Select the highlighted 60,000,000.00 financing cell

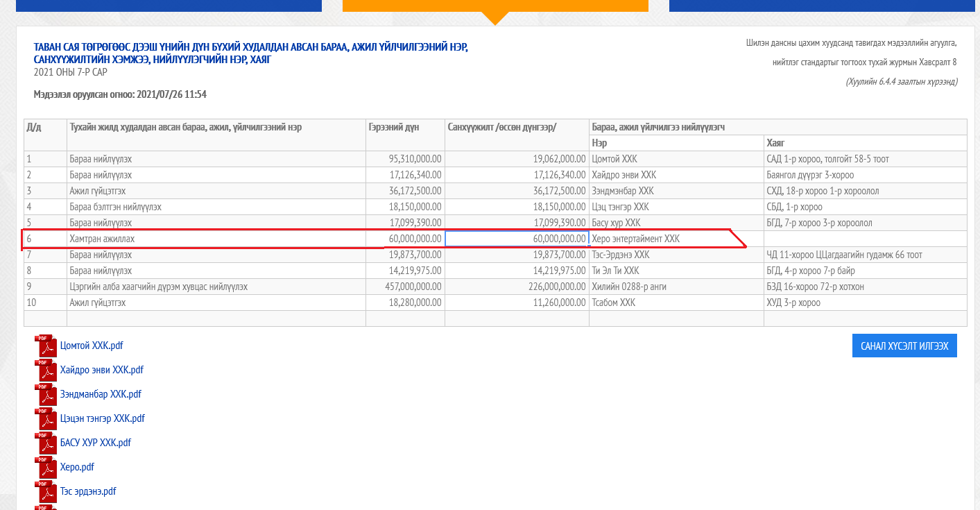(517, 239)
